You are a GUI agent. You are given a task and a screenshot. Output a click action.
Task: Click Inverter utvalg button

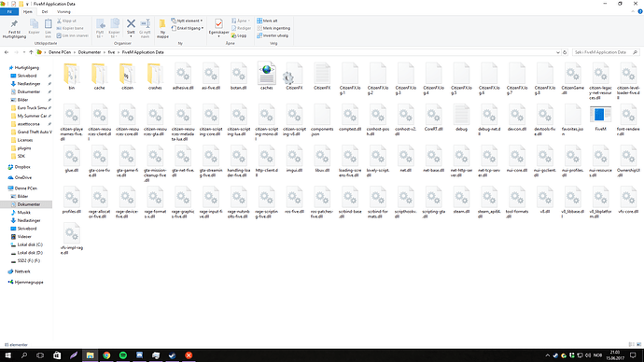coord(273,35)
